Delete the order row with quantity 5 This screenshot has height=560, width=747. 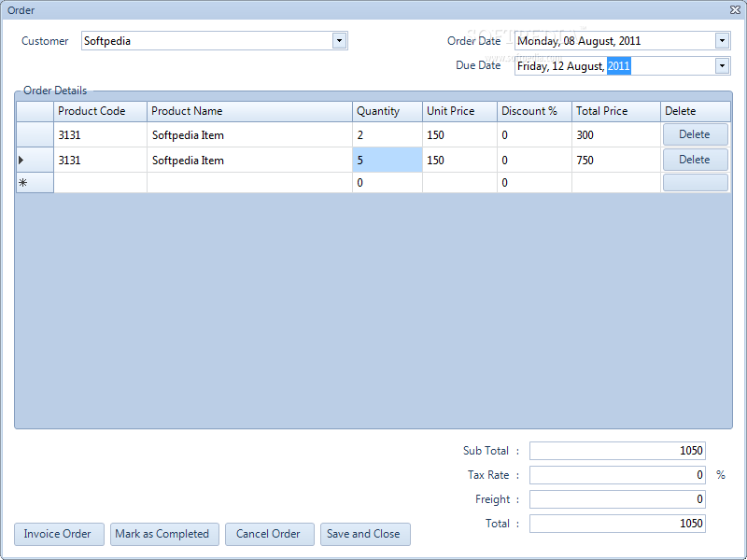point(695,160)
